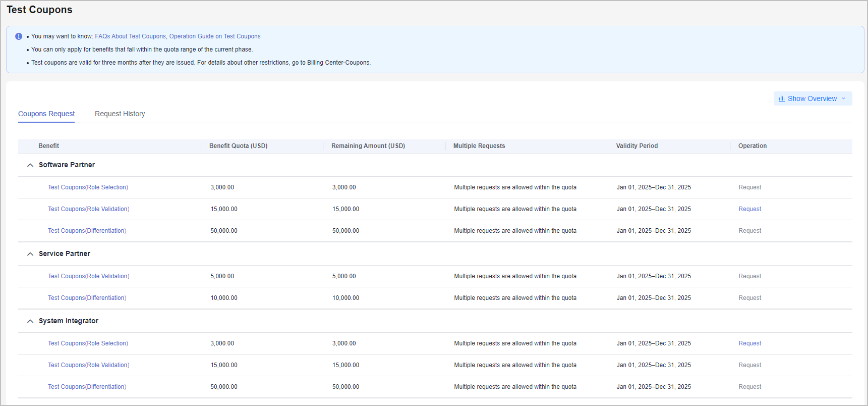The image size is (868, 406).
Task: Click the blue info icon in notice banner
Action: point(19,36)
